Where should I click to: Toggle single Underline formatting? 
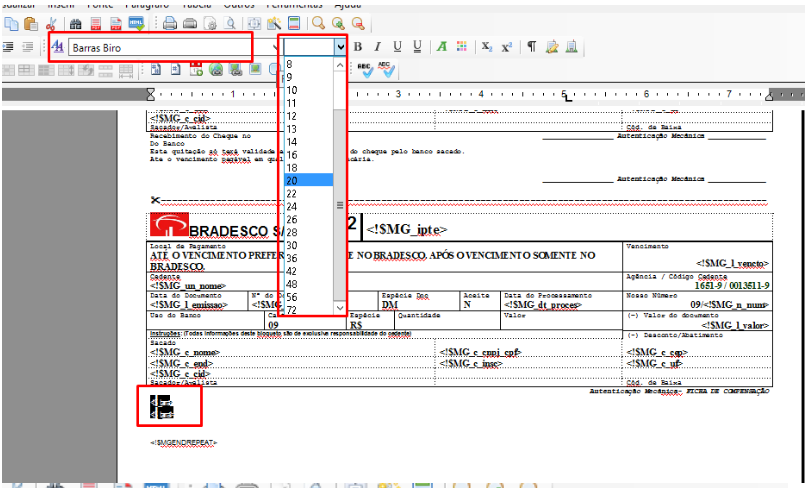coord(397,47)
